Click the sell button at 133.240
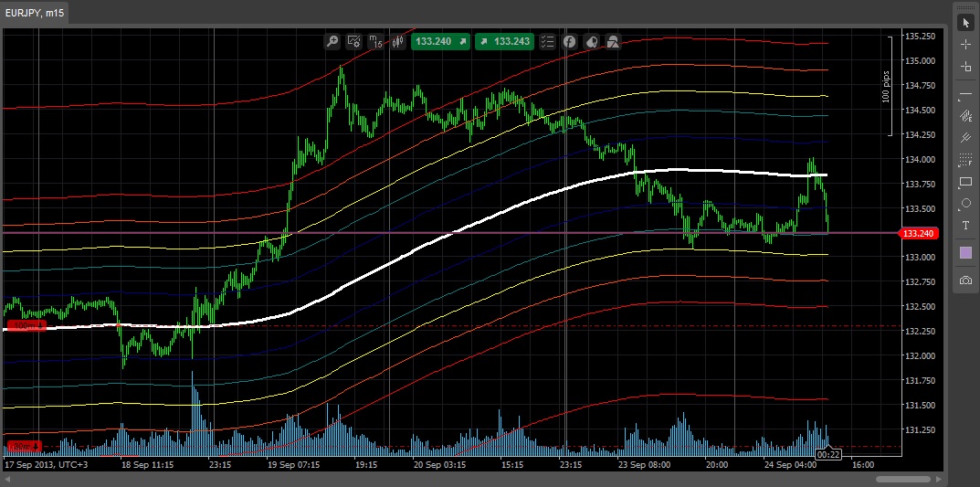This screenshot has height=487, width=980. click(x=440, y=42)
